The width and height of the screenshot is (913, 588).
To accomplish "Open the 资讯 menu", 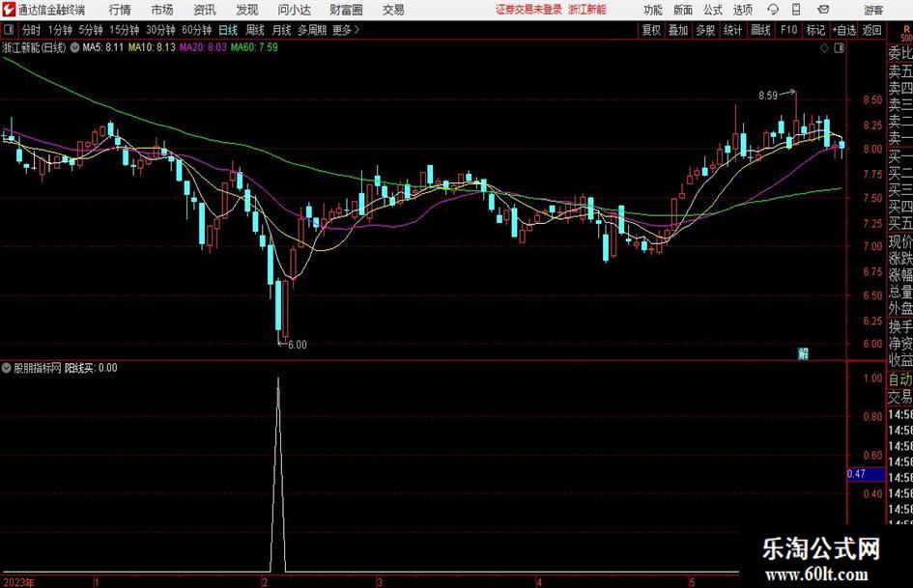I will pos(205,10).
